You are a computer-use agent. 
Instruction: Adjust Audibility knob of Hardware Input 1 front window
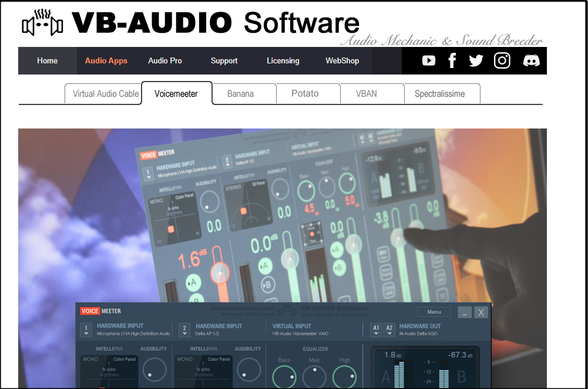(154, 370)
